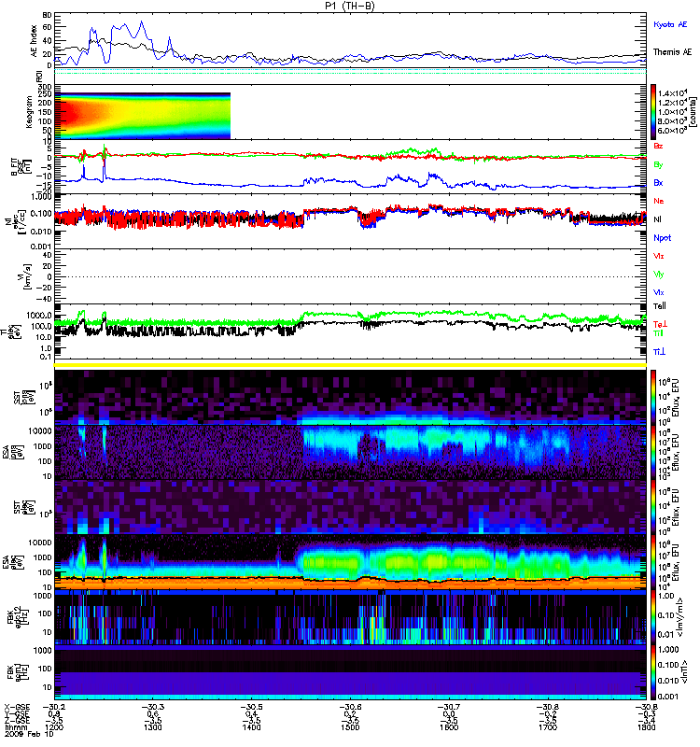The height and width of the screenshot is (747, 700).
Task: Click the FBK scm nT color bar
Action: click(653, 672)
